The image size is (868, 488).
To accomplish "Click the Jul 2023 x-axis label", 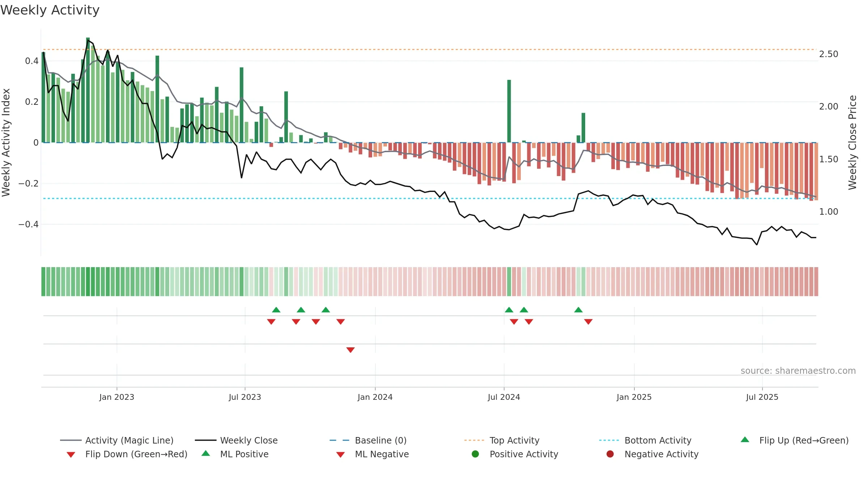I will [x=245, y=397].
